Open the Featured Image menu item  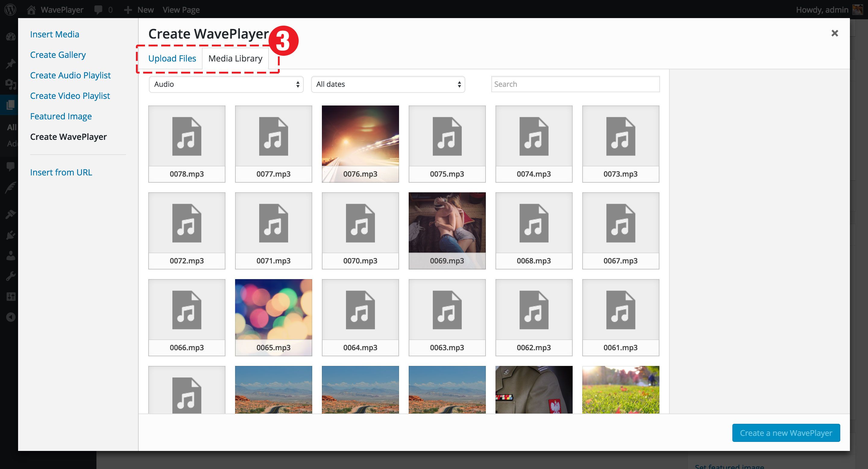pos(61,116)
